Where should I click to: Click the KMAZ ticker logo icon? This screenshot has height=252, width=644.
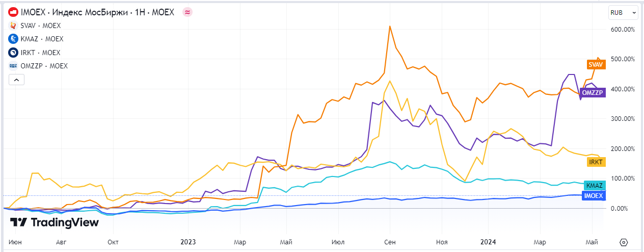pos(13,39)
